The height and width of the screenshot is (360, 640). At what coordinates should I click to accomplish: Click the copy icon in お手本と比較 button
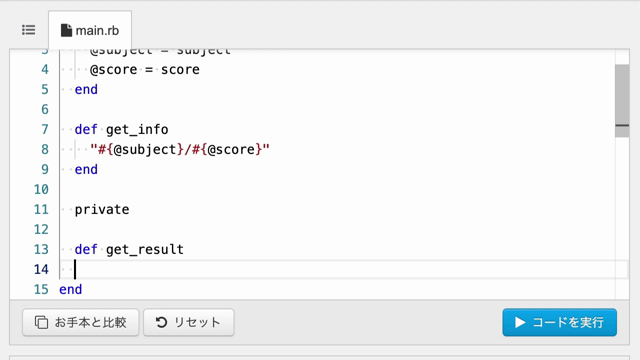click(x=41, y=322)
